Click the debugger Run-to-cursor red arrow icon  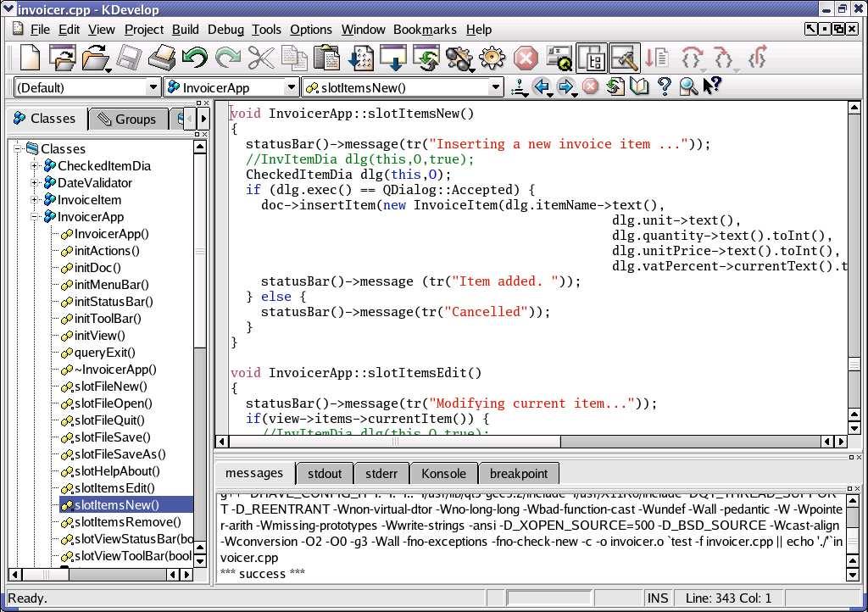coord(657,58)
